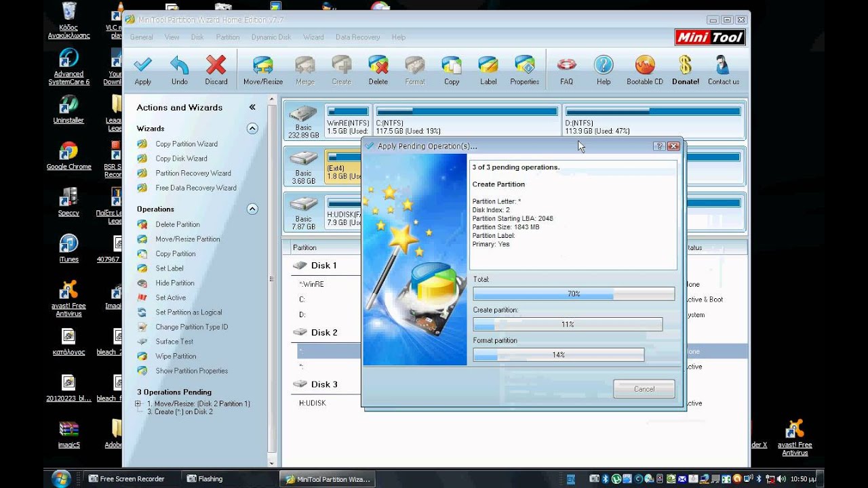Launch the Copy Partition Wizard

186,144
